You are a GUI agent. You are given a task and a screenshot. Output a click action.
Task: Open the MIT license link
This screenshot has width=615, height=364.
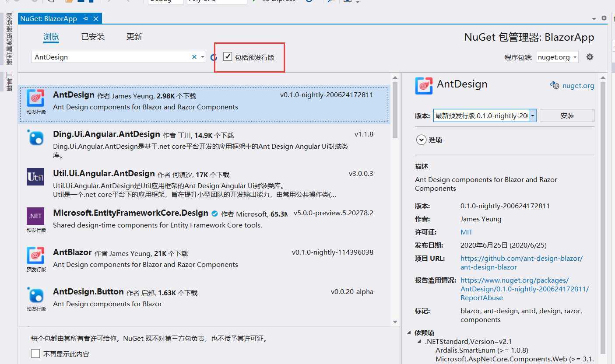pyautogui.click(x=467, y=232)
